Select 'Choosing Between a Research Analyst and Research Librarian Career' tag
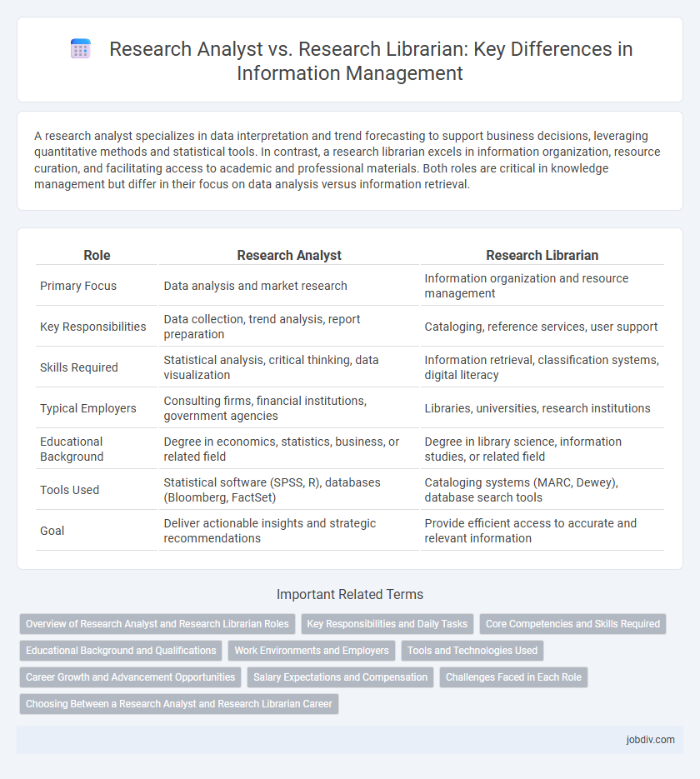Screen dimensions: 700x779 179,705
